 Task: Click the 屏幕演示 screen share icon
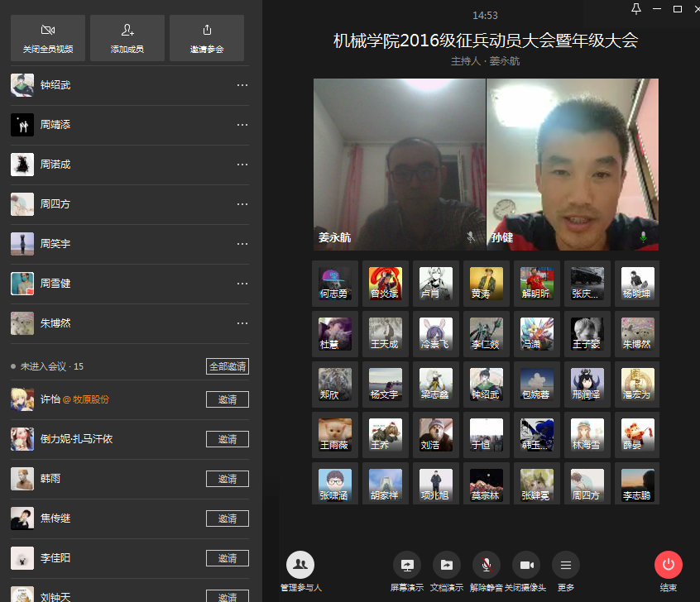point(406,565)
